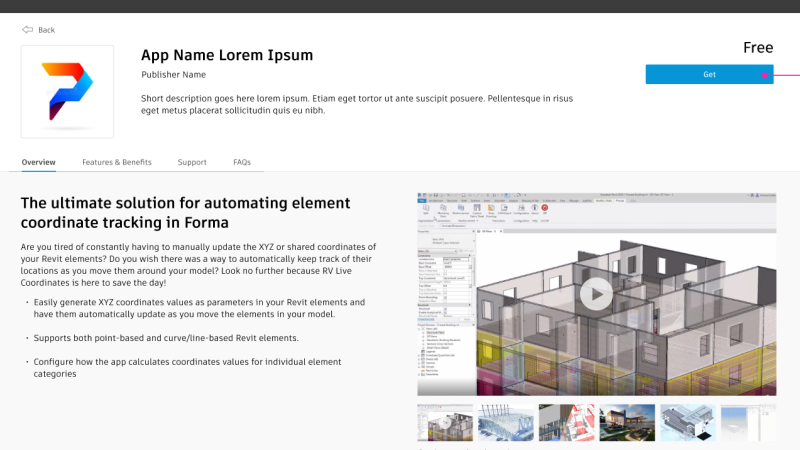Image resolution: width=800 pixels, height=450 pixels.
Task: Select the white 3D building model thumbnail
Action: point(687,423)
